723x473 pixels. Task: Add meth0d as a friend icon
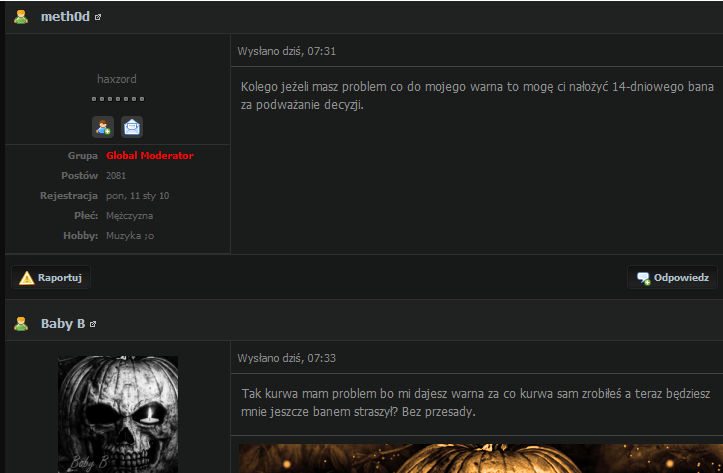pos(103,127)
